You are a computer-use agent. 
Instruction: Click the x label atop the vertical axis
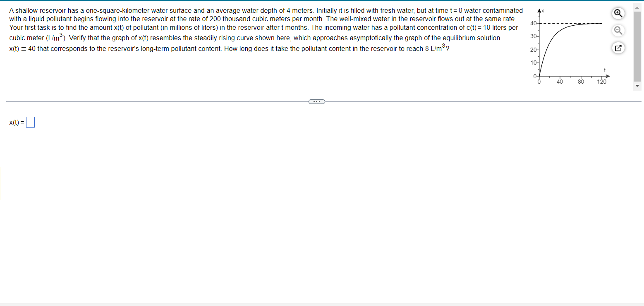click(543, 11)
